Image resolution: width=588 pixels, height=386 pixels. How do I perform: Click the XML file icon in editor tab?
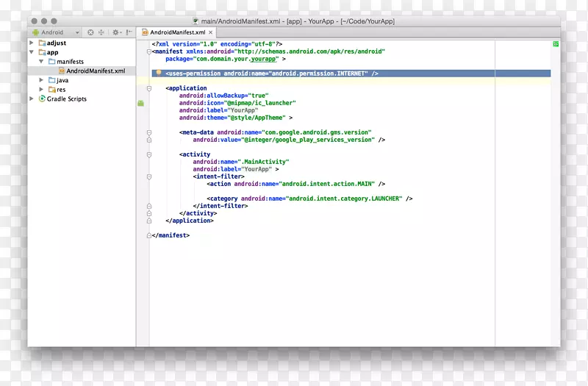pos(145,32)
